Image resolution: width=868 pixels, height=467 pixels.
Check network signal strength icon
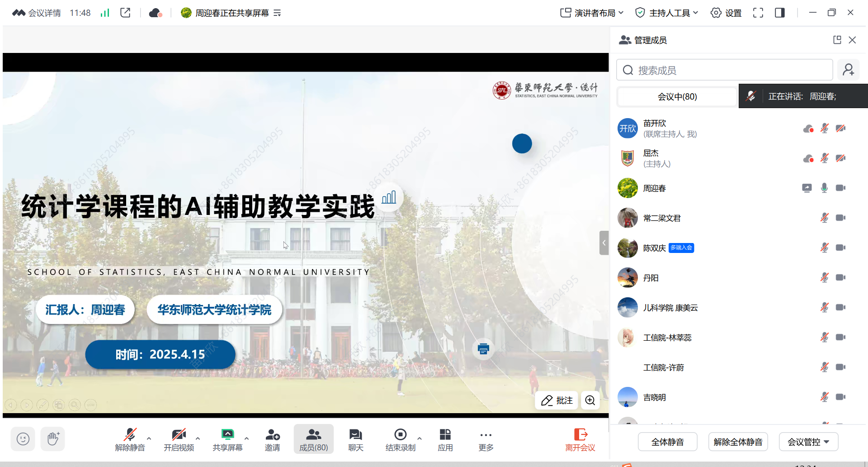[x=105, y=13]
